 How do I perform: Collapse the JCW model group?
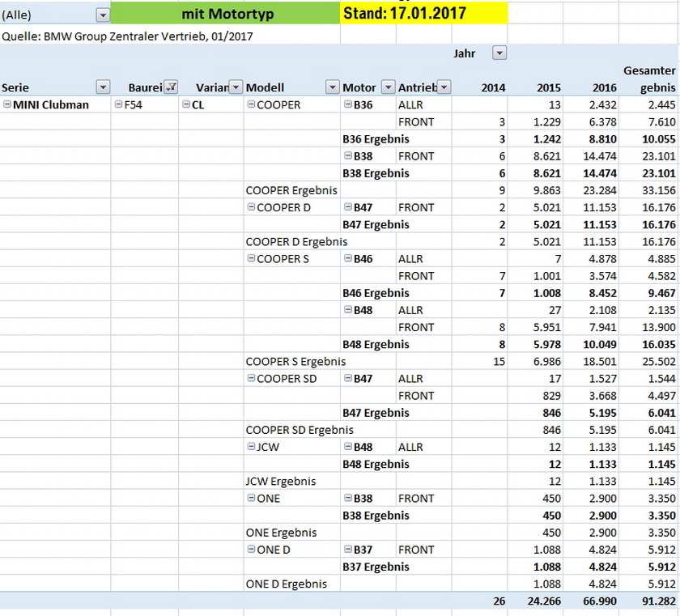pos(251,447)
